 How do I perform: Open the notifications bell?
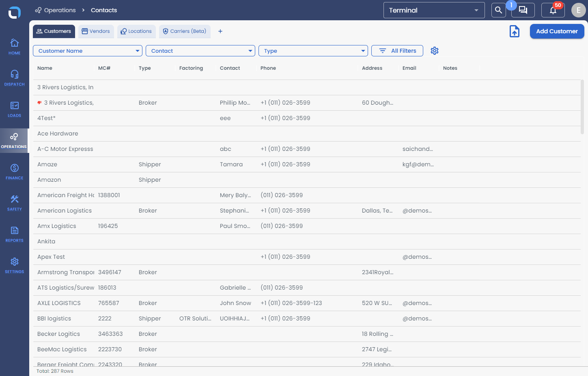pos(553,10)
